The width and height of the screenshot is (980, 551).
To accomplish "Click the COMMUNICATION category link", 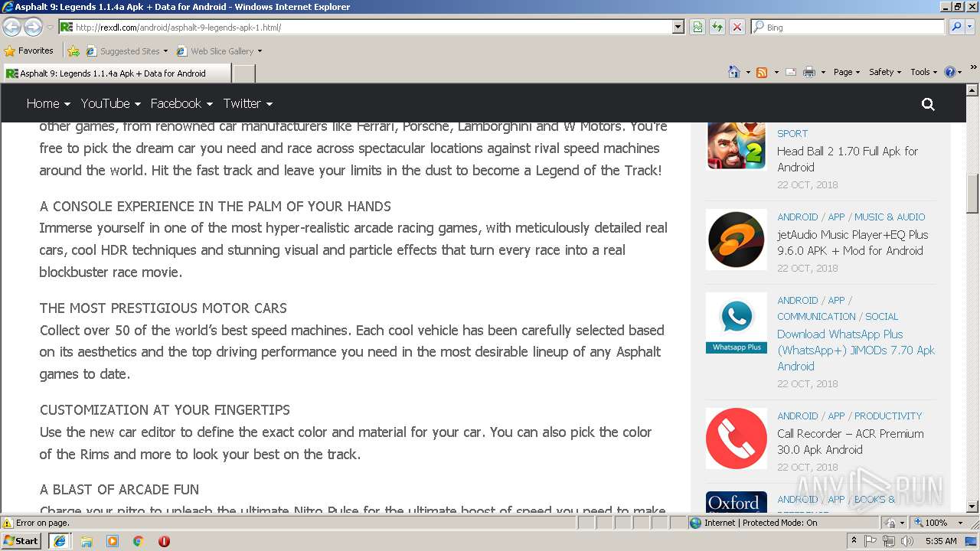I will [x=816, y=316].
